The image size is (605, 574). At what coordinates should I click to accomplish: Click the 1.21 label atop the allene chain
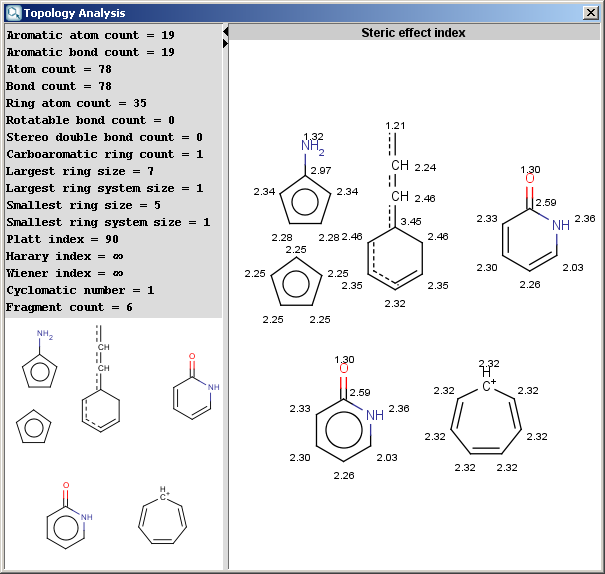pos(395,125)
